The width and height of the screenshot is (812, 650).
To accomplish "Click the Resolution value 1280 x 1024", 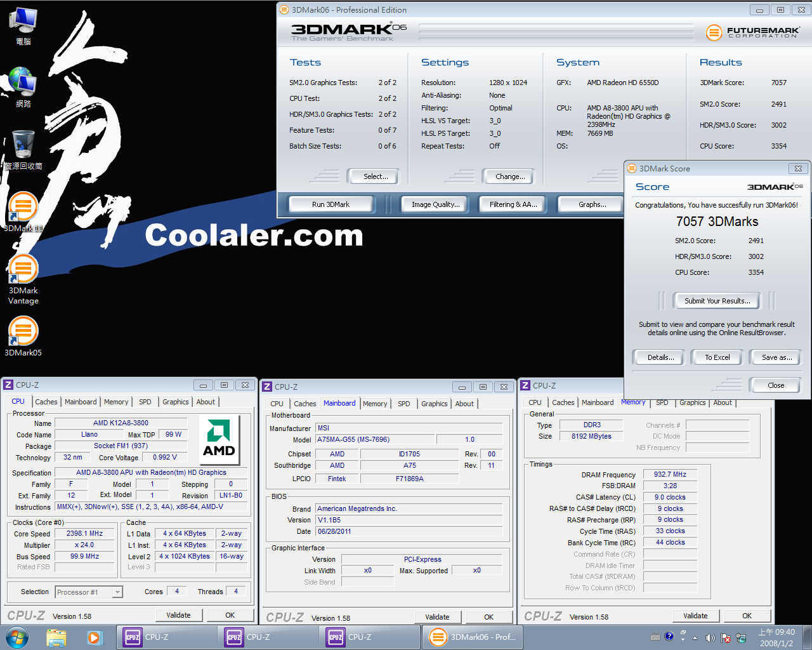I will coord(508,83).
